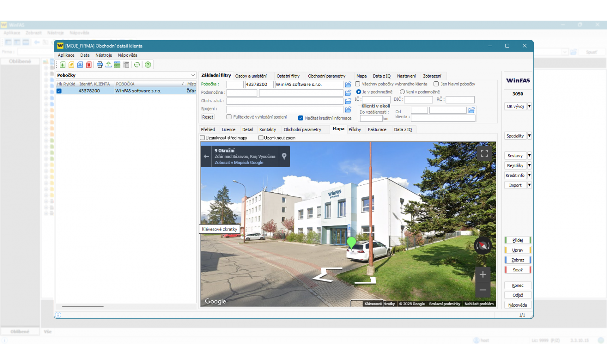The height and width of the screenshot is (364, 607).
Task: Click the Street View compass control
Action: [x=483, y=246]
